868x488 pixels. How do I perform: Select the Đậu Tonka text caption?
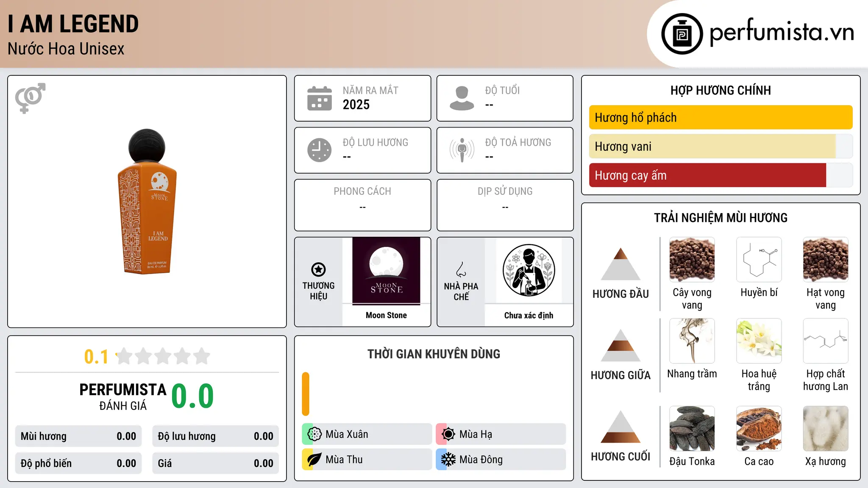coord(692,461)
